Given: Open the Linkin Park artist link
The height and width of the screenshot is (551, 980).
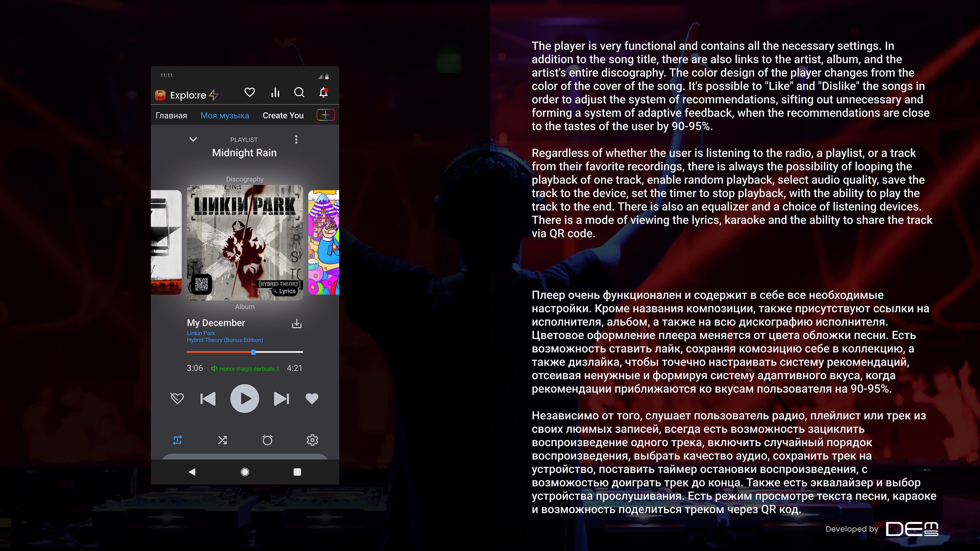Looking at the screenshot, I should 201,333.
